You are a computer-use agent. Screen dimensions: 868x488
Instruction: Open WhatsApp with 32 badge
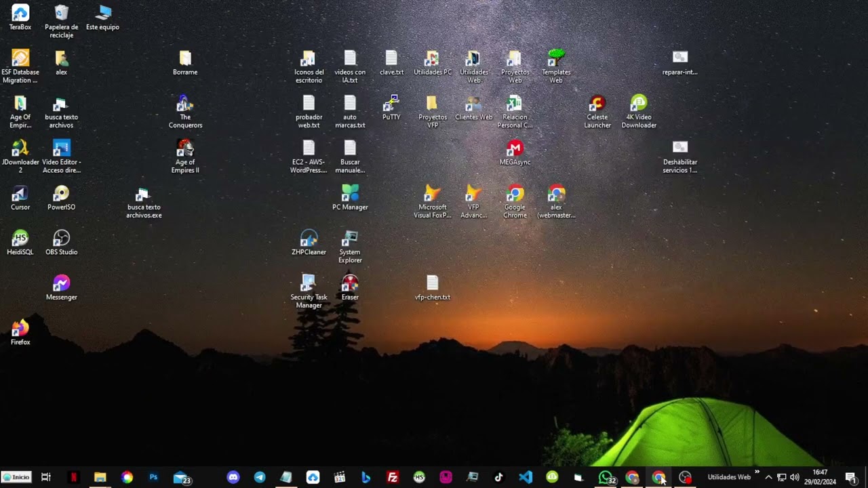click(x=606, y=477)
